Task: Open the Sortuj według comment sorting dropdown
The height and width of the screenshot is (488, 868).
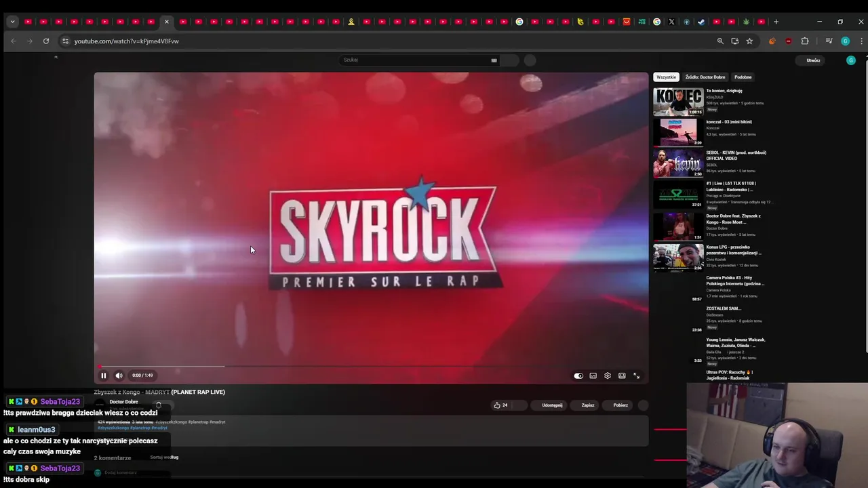Action: (164, 457)
